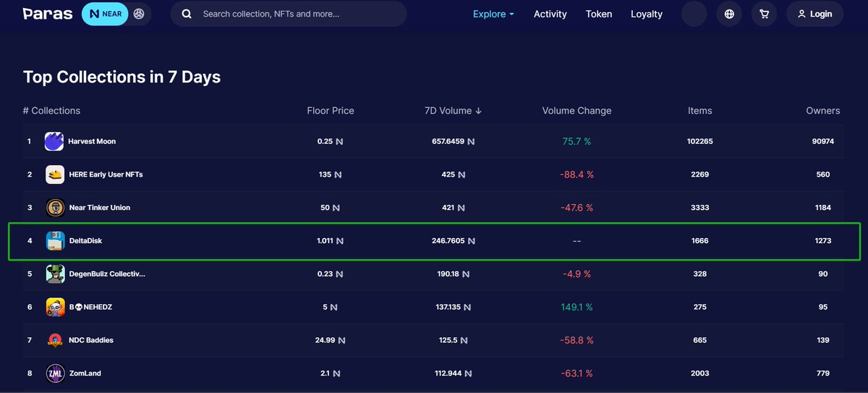
Task: Open the shopping cart
Action: tap(764, 14)
